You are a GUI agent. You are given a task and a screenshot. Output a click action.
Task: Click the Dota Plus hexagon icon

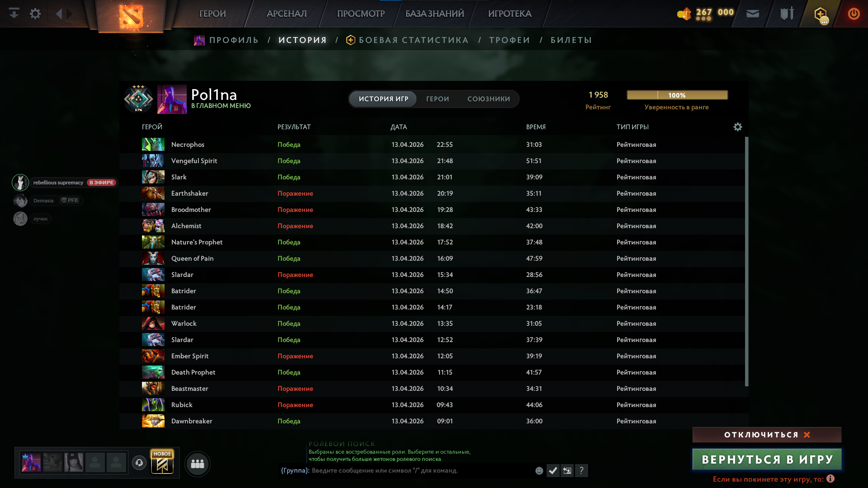820,14
